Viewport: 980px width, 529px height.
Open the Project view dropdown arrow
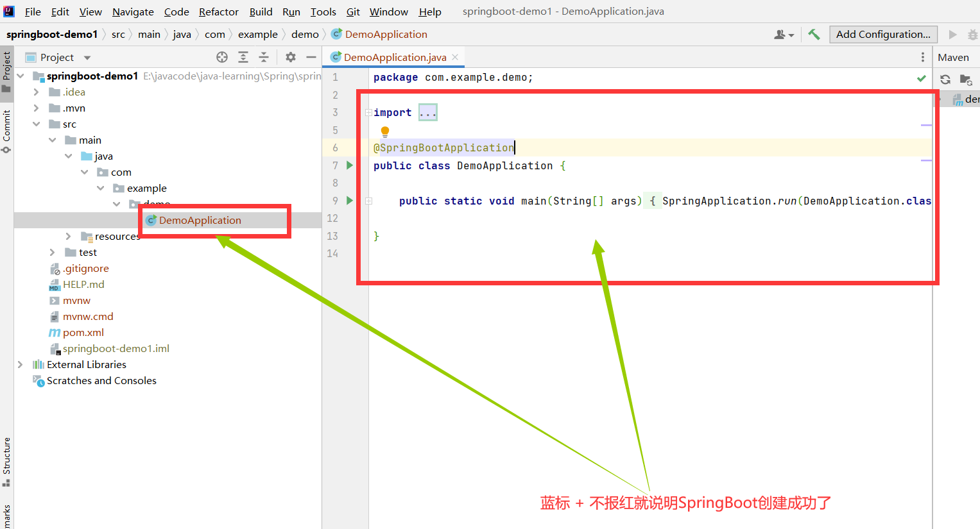pyautogui.click(x=87, y=58)
